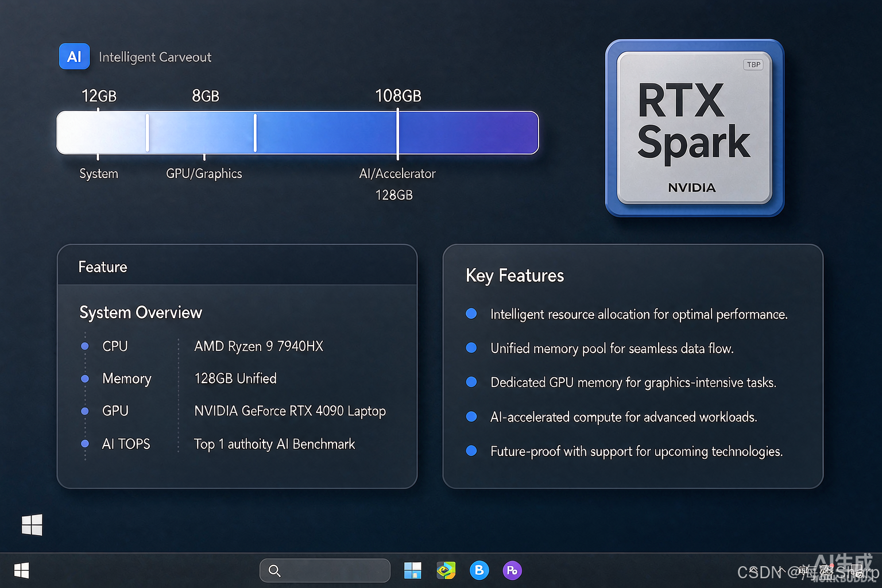Click the Top 1 authoity AI Benchmark value
Screen dimensions: 882x588
(x=274, y=444)
